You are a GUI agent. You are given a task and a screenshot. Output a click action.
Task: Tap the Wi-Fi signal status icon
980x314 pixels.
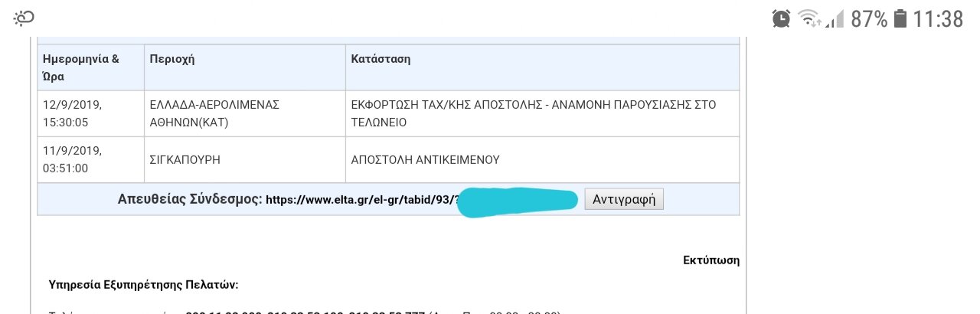pyautogui.click(x=808, y=18)
